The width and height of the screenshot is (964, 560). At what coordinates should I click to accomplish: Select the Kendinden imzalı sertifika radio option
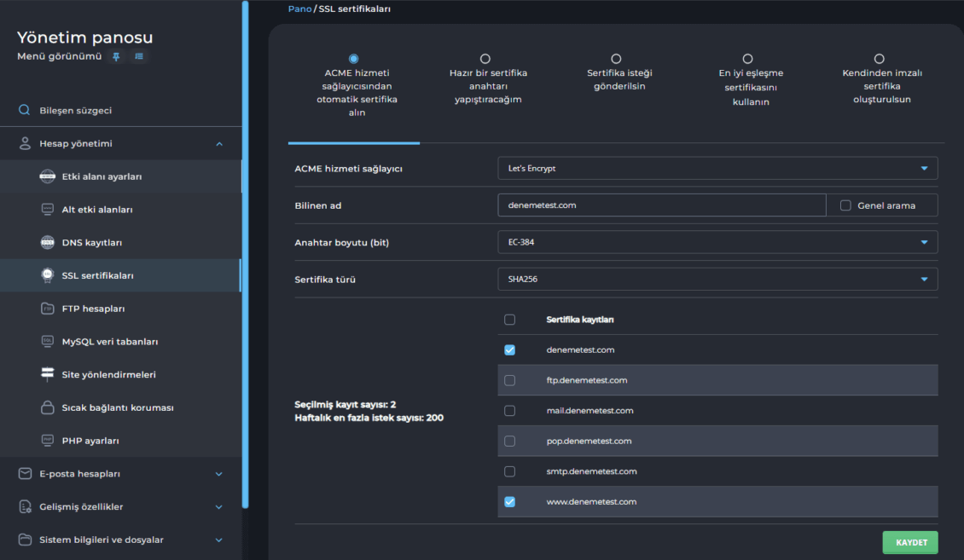point(879,59)
